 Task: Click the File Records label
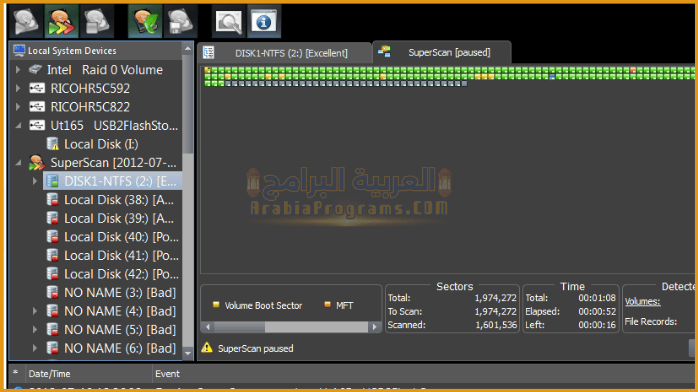coord(650,321)
